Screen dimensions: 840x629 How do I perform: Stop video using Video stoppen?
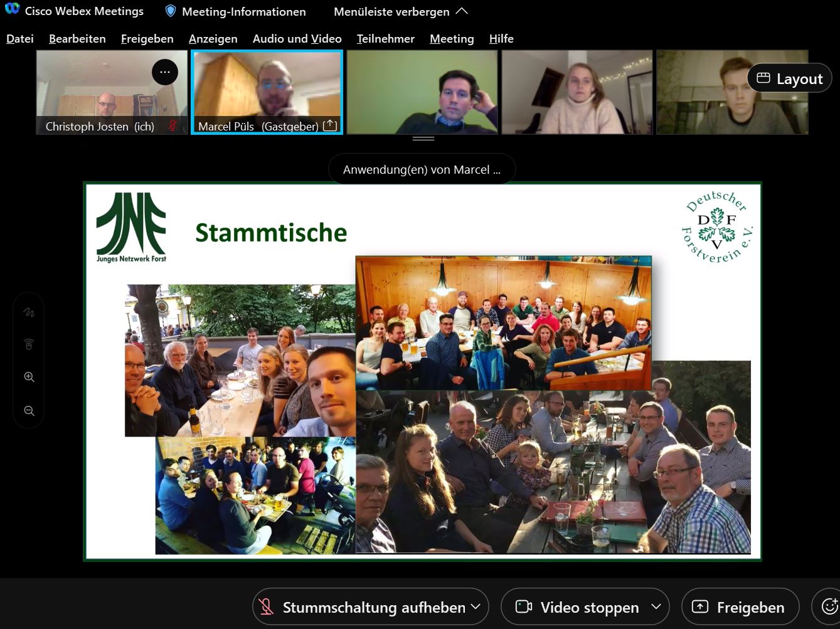(576, 607)
